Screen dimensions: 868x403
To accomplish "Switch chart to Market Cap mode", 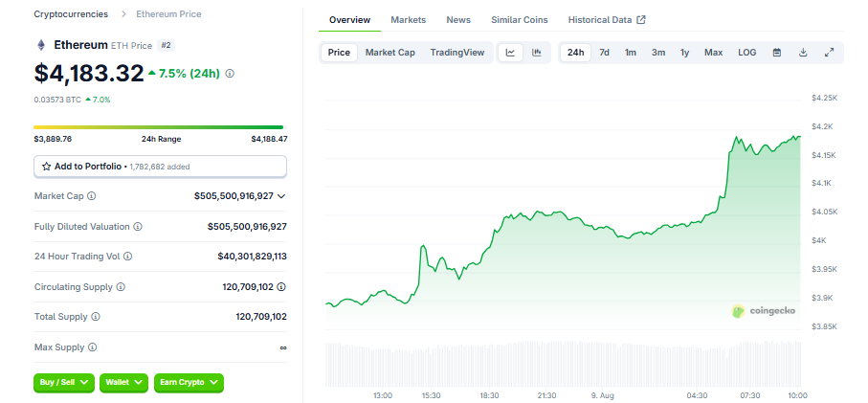I will pyautogui.click(x=390, y=53).
